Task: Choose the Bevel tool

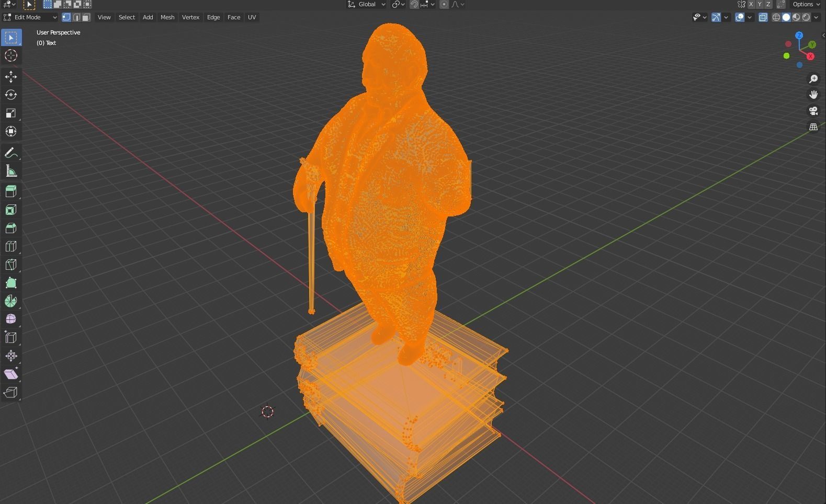Action: (x=11, y=228)
